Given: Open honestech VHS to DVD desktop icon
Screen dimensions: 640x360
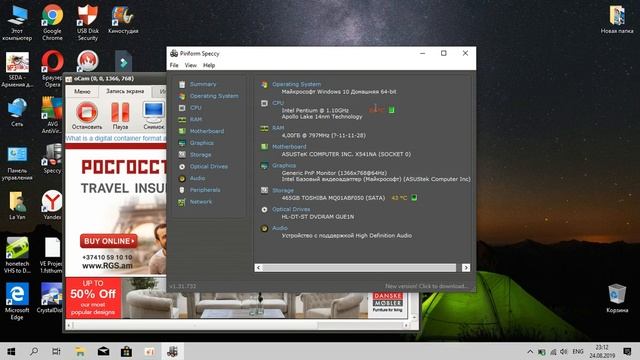Looking at the screenshot, I should click(17, 255).
